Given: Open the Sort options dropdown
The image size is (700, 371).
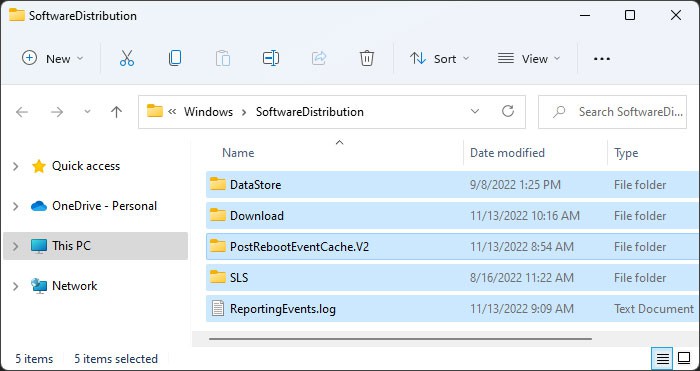Looking at the screenshot, I should [x=439, y=58].
